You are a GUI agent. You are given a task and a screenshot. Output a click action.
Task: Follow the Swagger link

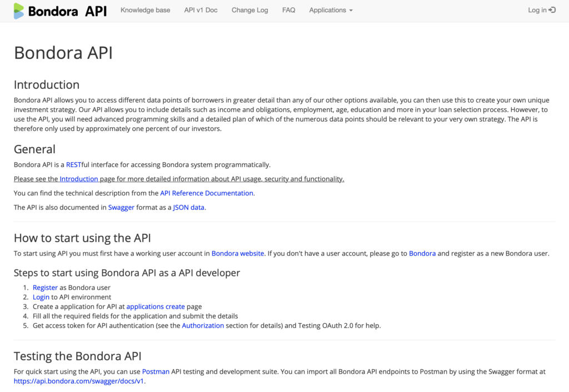click(x=121, y=208)
